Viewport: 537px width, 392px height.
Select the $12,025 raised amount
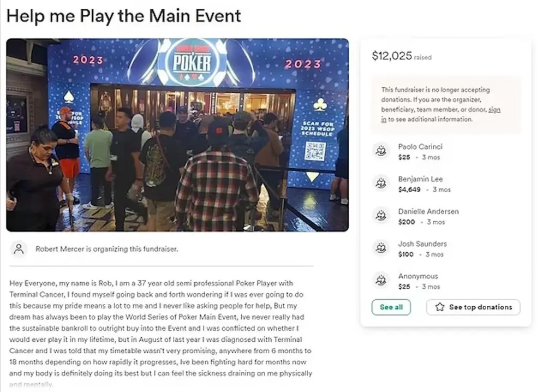391,56
